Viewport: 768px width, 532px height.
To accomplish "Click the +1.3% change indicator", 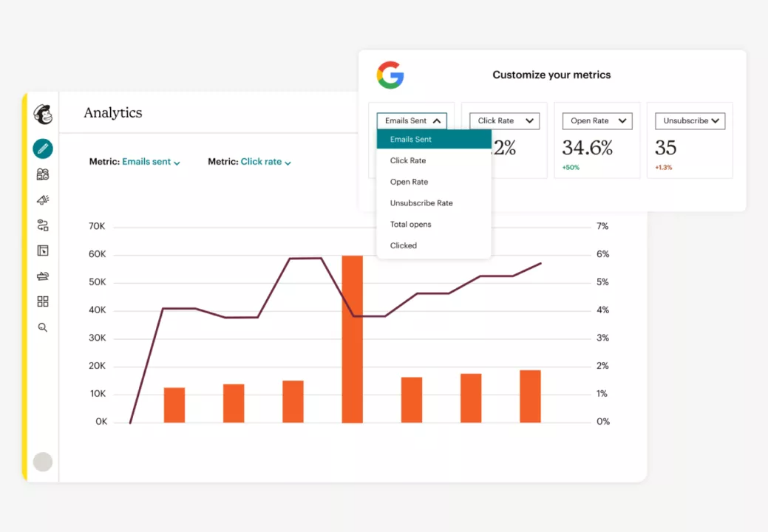I will 664,168.
